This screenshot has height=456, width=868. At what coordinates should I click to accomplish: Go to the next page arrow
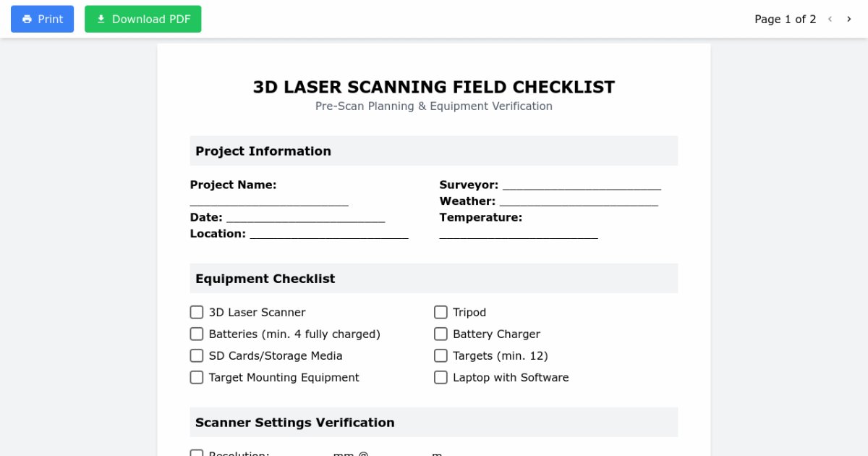point(849,20)
